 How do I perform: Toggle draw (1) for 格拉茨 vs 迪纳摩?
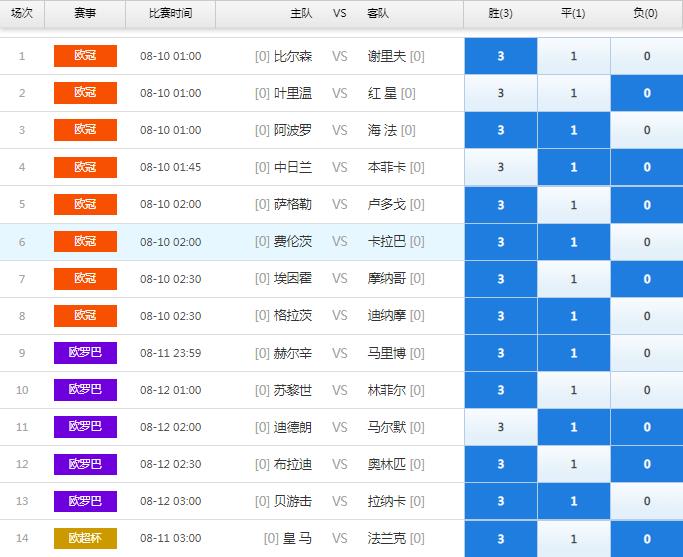(x=574, y=316)
